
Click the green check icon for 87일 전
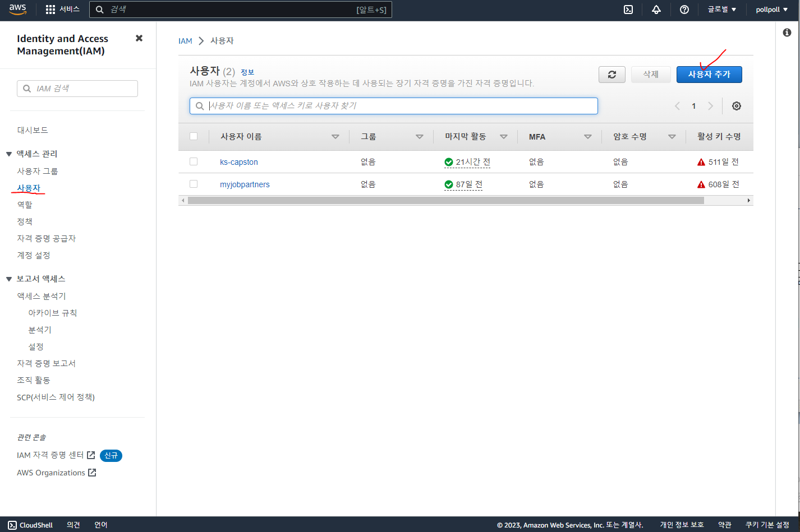(449, 184)
